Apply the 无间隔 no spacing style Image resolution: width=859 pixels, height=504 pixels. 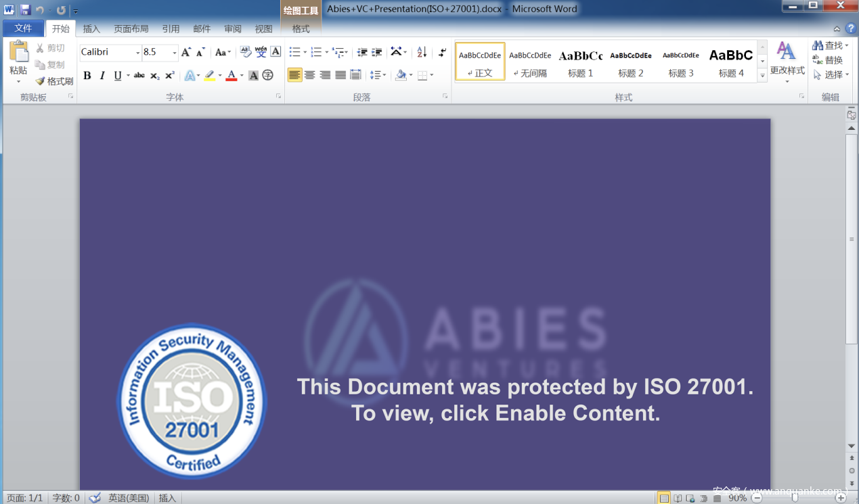tap(530, 62)
